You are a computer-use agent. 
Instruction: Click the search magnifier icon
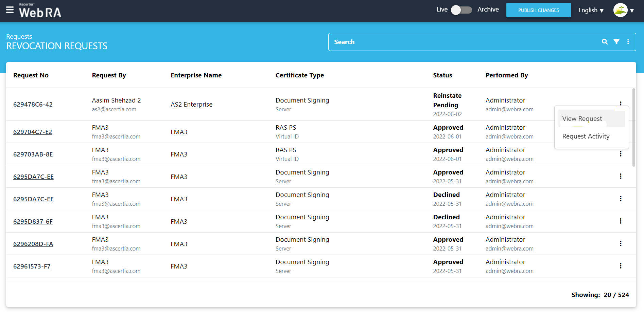pos(605,42)
